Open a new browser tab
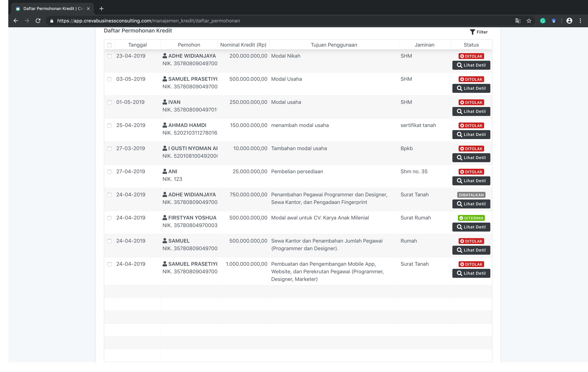 pyautogui.click(x=101, y=9)
